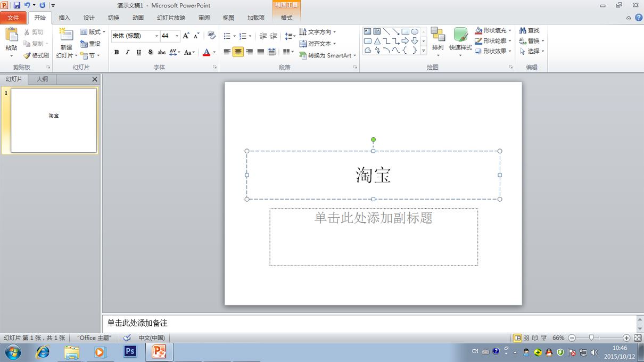This screenshot has height=362, width=644.
Task: Open the Arrange (排列) menu icon
Action: pos(438,35)
